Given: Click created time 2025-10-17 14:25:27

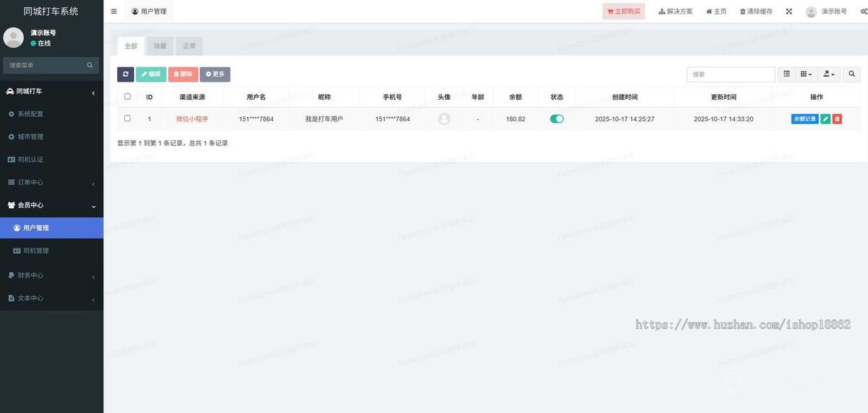Looking at the screenshot, I should 625,119.
